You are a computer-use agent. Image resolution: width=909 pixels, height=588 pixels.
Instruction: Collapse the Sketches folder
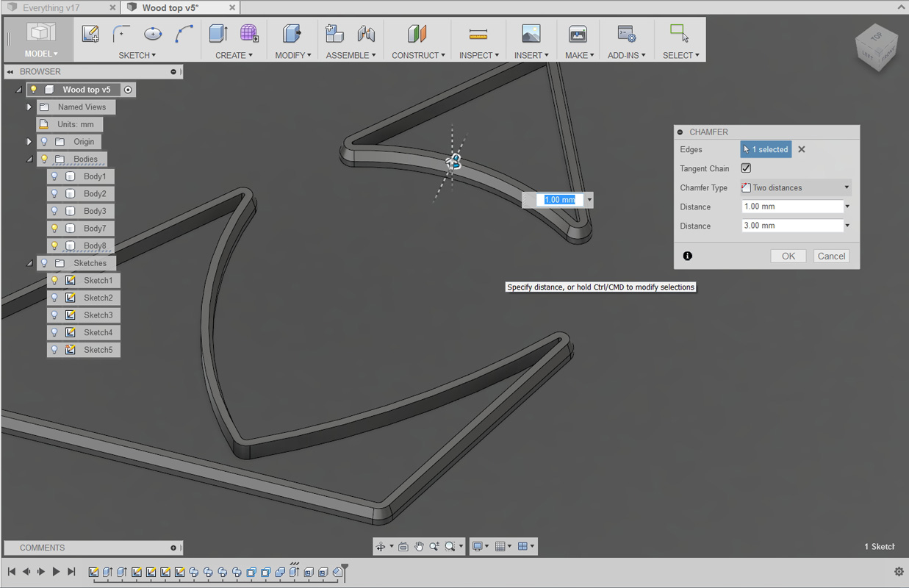click(29, 263)
